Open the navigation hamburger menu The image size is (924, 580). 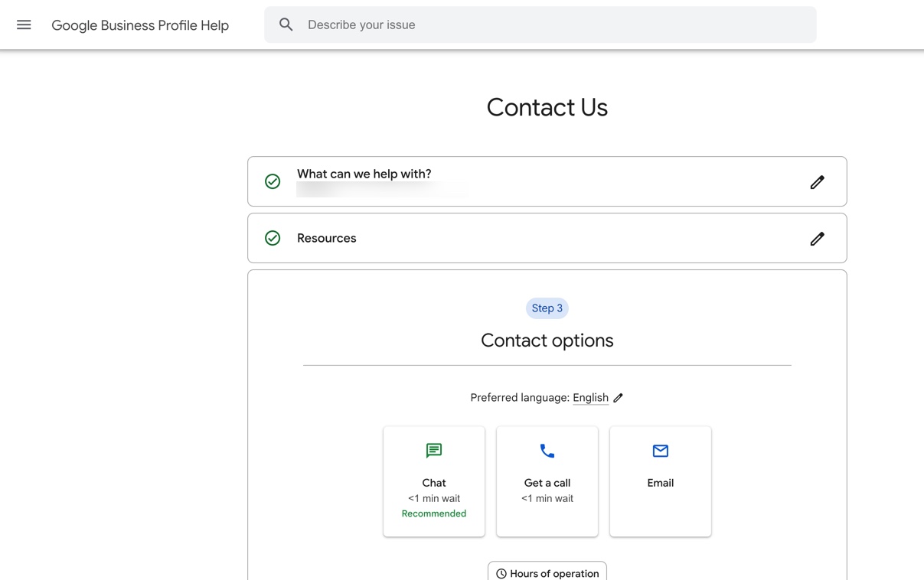pos(24,24)
